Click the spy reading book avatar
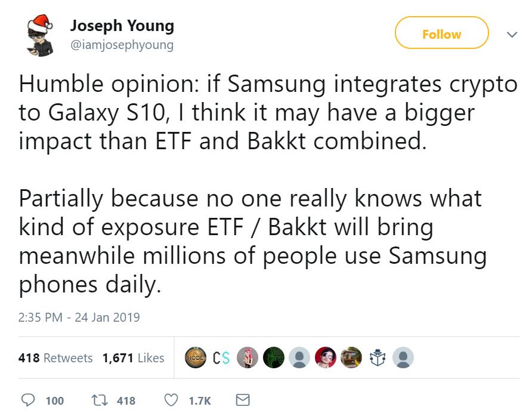 click(377, 358)
